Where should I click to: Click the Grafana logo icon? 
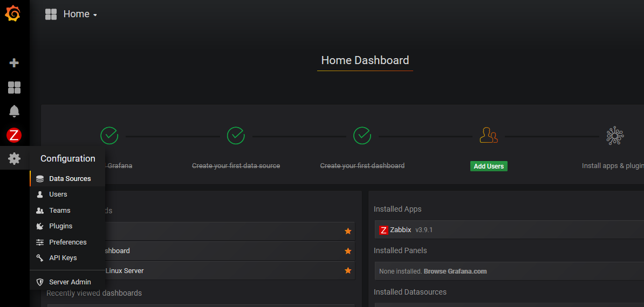[x=13, y=13]
